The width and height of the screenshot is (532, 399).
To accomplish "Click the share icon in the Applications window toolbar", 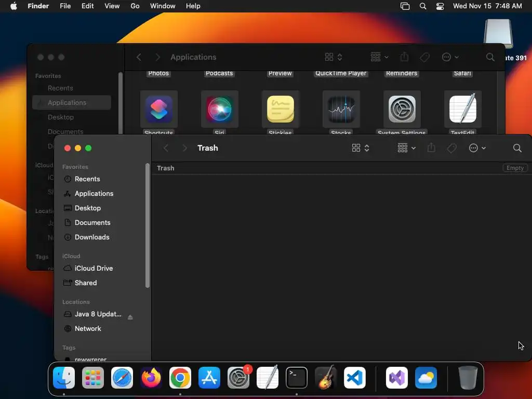I will pyautogui.click(x=404, y=57).
